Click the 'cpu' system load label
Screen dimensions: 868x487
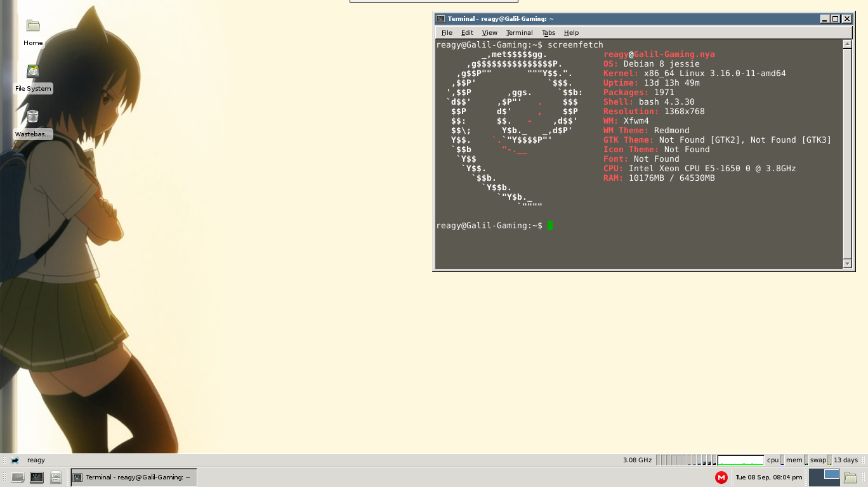coord(772,460)
